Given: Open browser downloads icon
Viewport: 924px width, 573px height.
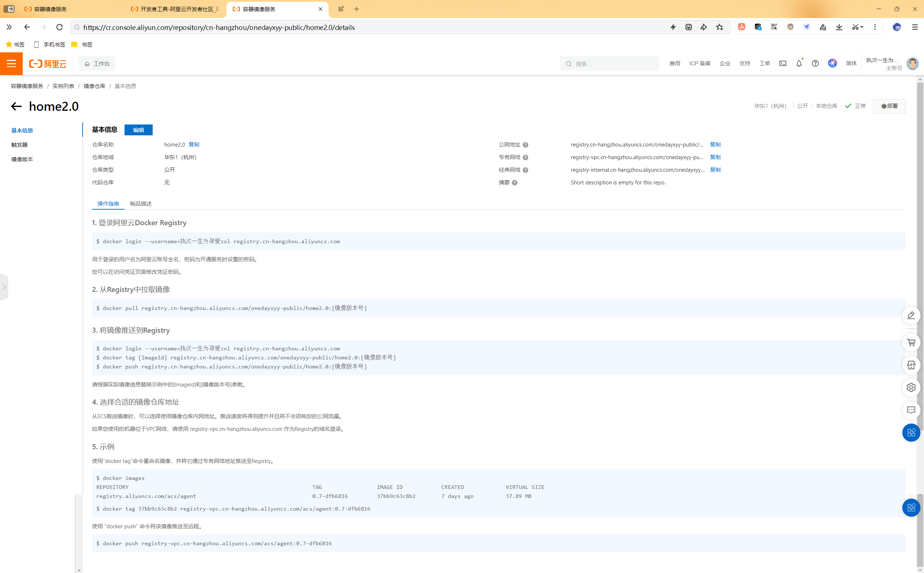Looking at the screenshot, I should click(839, 27).
